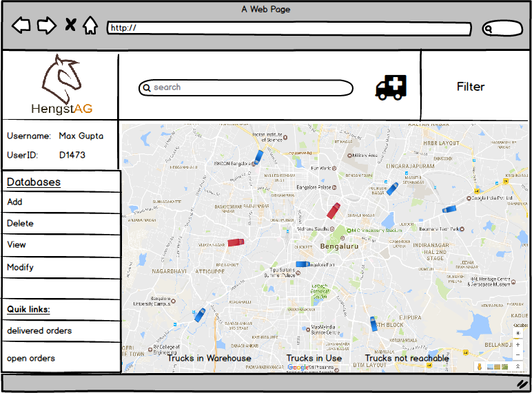
Task: Click the map my-location button
Action: (518, 333)
